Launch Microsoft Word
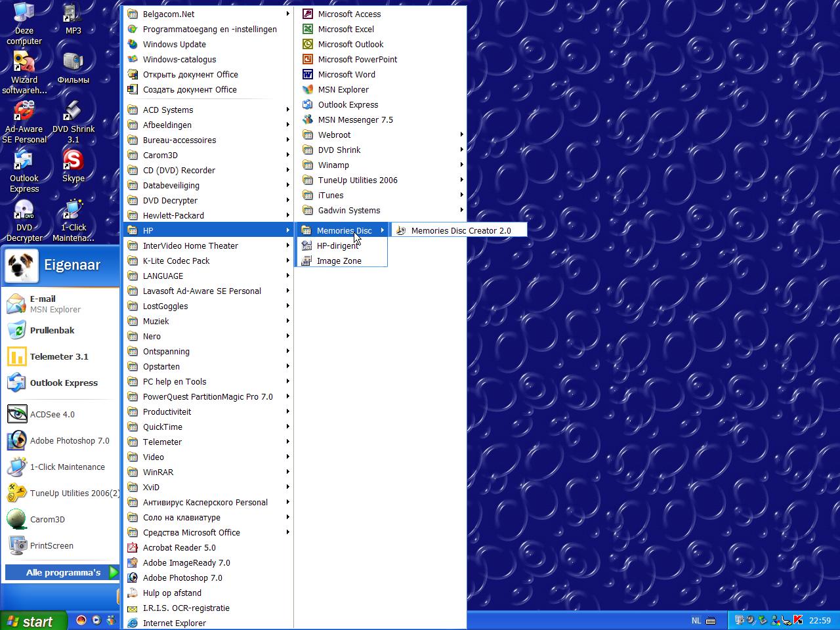 coord(381,74)
